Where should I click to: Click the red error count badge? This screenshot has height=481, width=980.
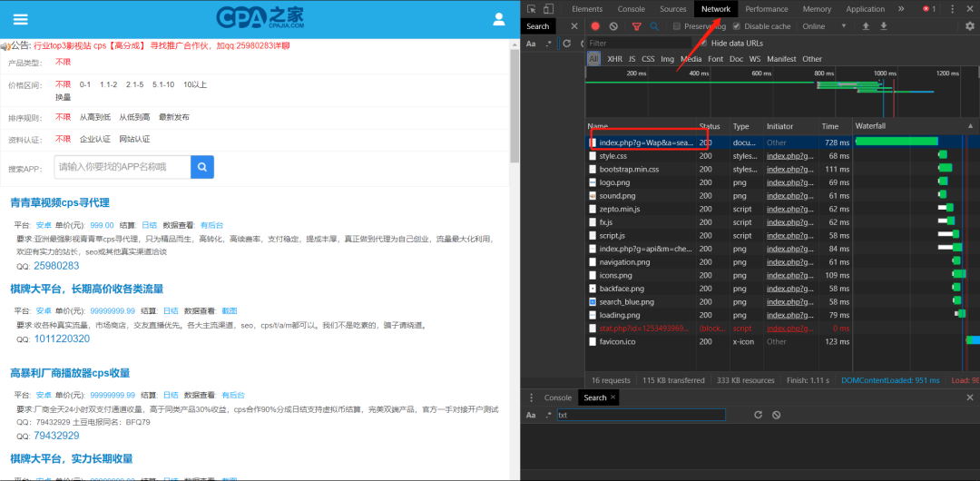pyautogui.click(x=929, y=9)
